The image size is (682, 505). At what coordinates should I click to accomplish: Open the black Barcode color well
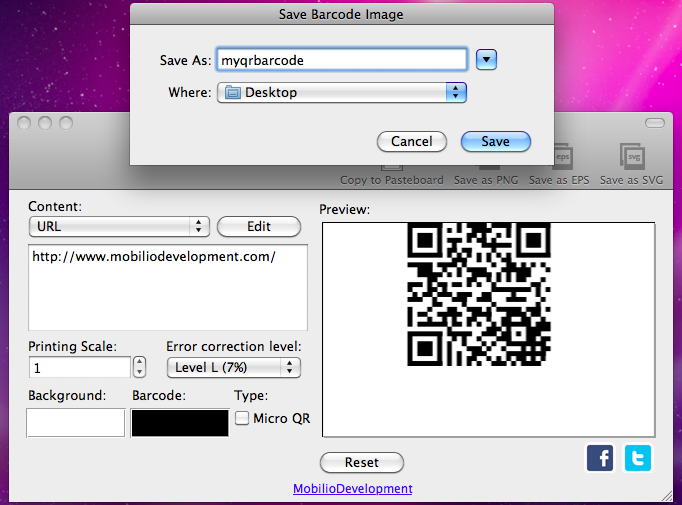(x=180, y=422)
